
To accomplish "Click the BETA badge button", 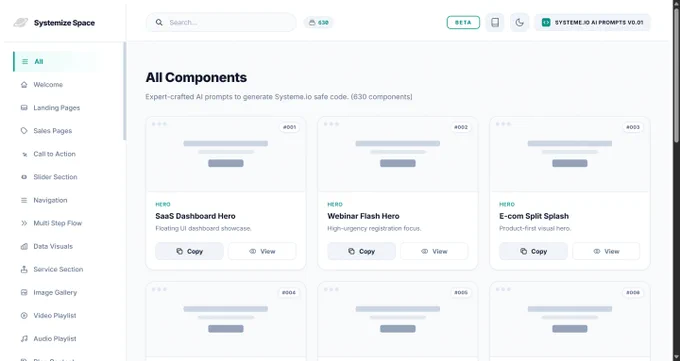I will coord(463,23).
